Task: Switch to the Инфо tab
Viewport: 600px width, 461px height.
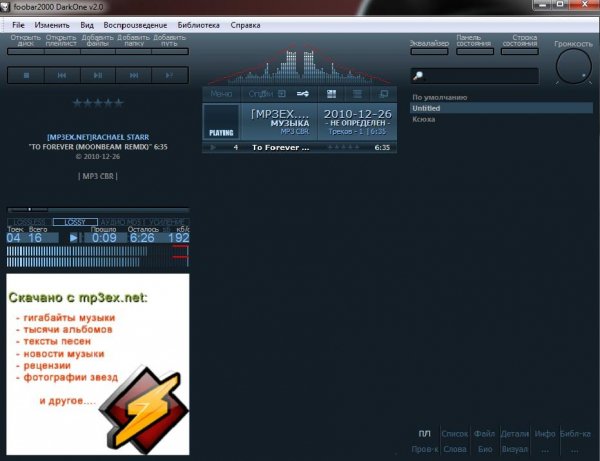Action: 545,434
